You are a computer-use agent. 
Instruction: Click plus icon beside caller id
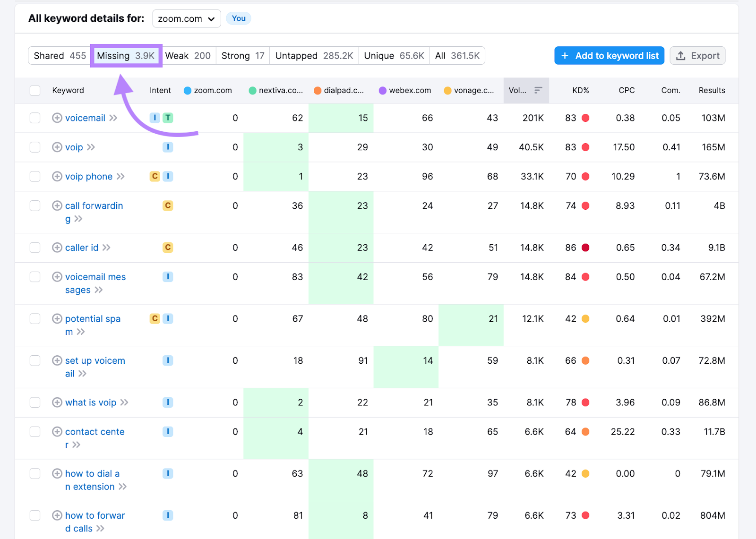[57, 248]
